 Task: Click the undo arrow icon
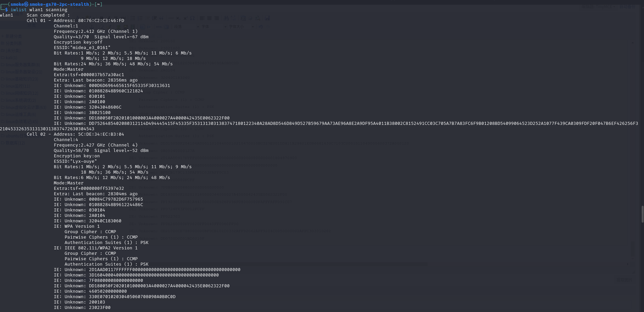point(260,27)
